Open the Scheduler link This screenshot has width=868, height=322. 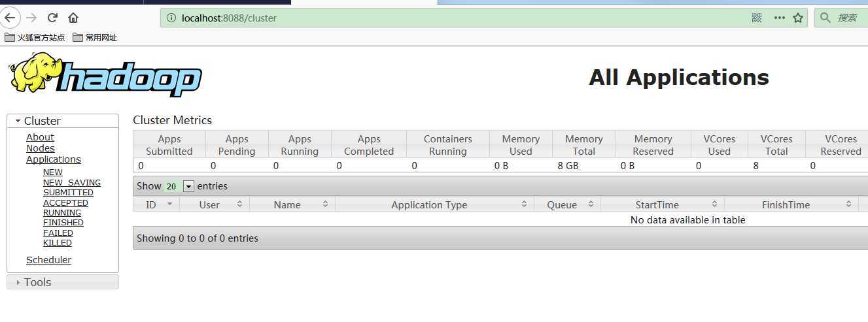tap(48, 260)
